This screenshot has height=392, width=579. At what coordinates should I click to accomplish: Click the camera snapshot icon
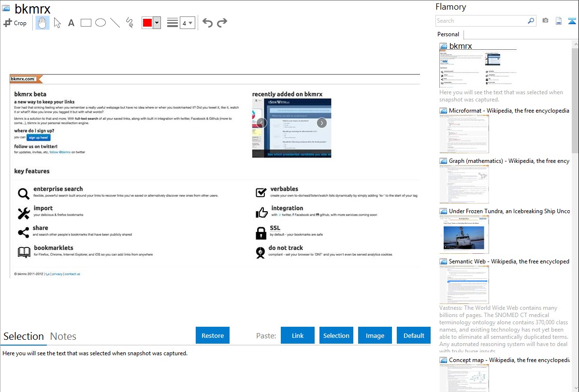tap(545, 21)
